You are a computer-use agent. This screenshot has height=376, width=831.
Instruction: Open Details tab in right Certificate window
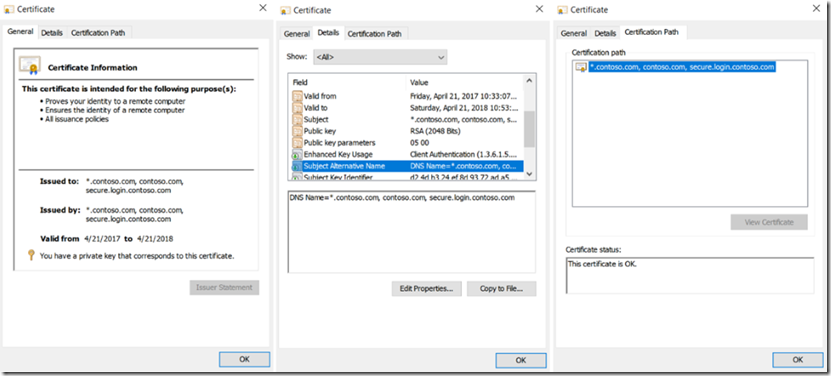pyautogui.click(x=605, y=33)
